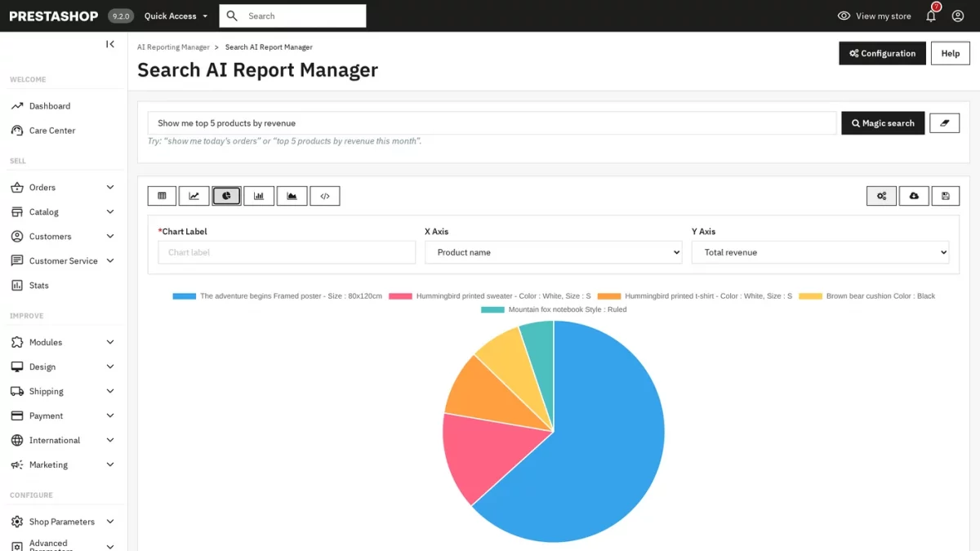Image resolution: width=980 pixels, height=551 pixels.
Task: Focus the top search box
Action: tap(292, 16)
